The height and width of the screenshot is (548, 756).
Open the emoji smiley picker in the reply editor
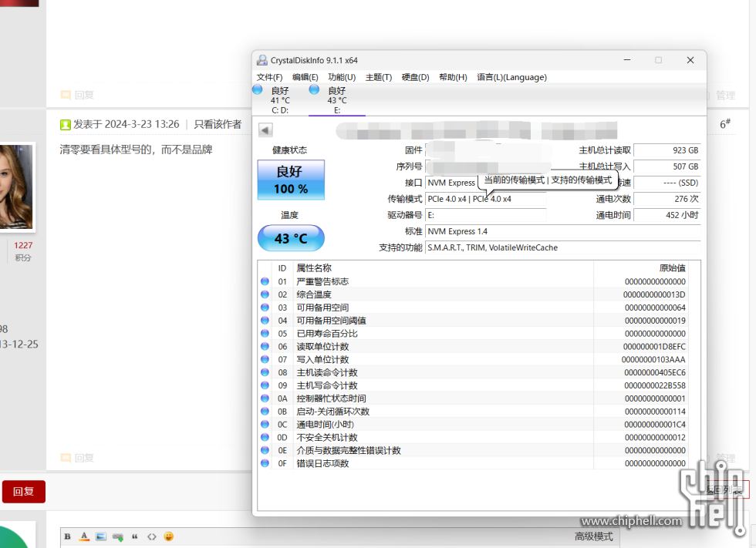click(x=168, y=536)
